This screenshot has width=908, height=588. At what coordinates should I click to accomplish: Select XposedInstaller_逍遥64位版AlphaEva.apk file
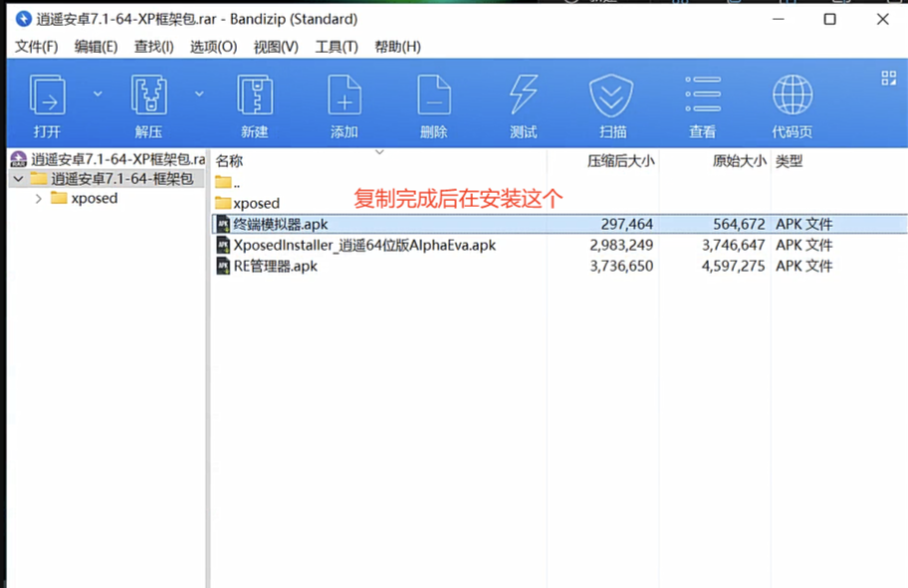pos(364,245)
